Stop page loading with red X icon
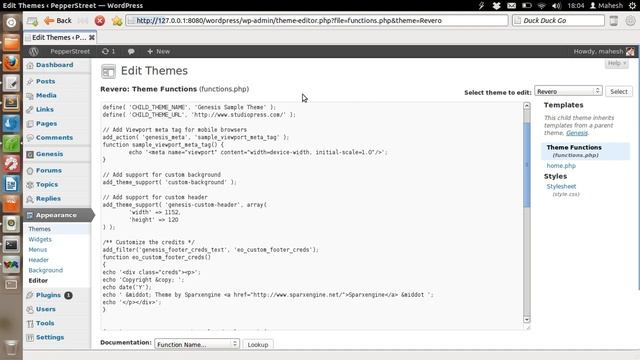This screenshot has height=360, width=640. coord(100,21)
